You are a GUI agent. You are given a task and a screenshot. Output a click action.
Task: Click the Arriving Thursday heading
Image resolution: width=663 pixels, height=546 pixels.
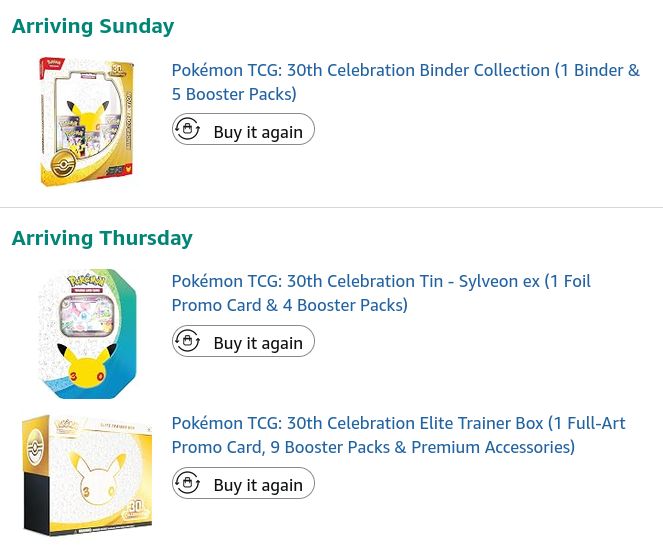[102, 238]
